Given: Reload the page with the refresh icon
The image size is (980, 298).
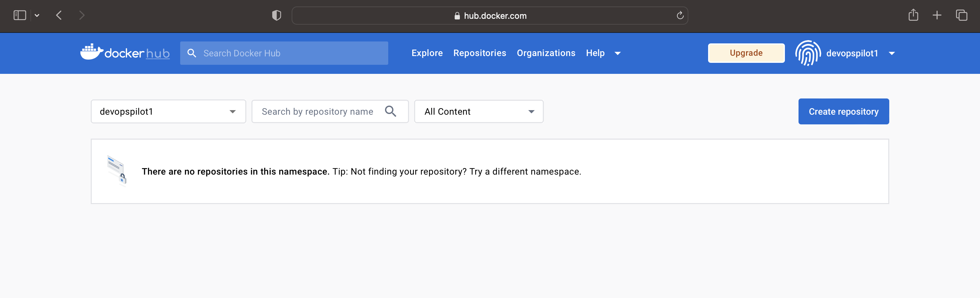Looking at the screenshot, I should pos(680,16).
